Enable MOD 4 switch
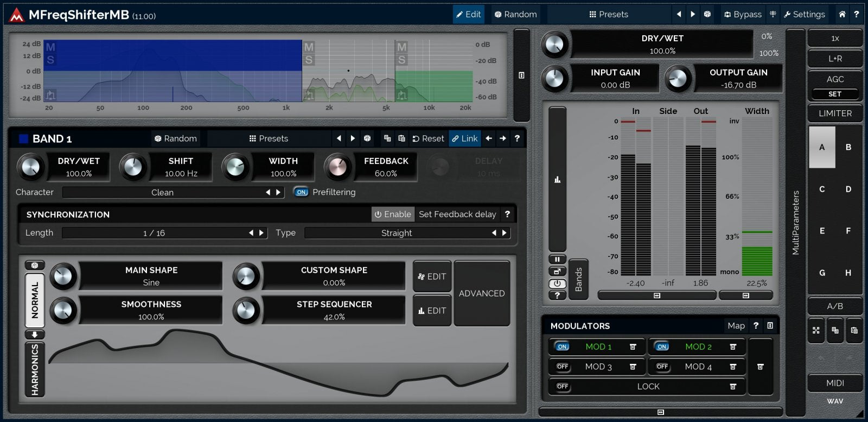 point(662,367)
